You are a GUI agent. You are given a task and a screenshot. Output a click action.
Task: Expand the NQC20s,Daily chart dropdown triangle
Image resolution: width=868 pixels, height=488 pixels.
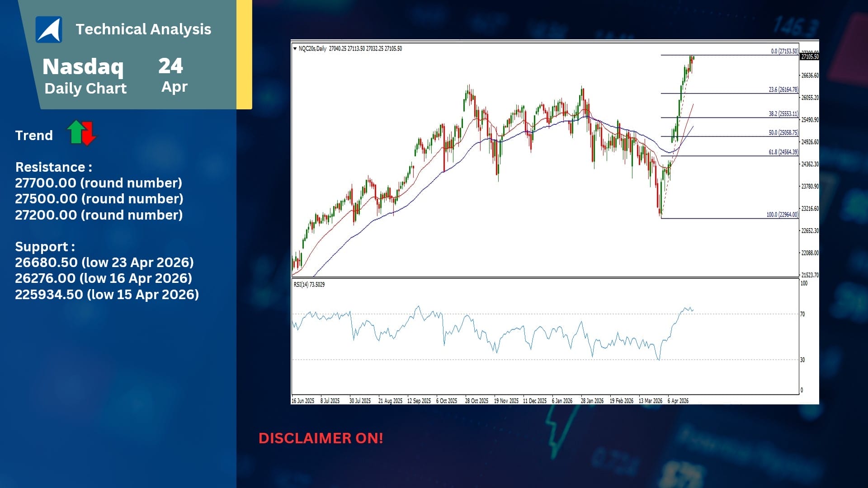tap(295, 49)
